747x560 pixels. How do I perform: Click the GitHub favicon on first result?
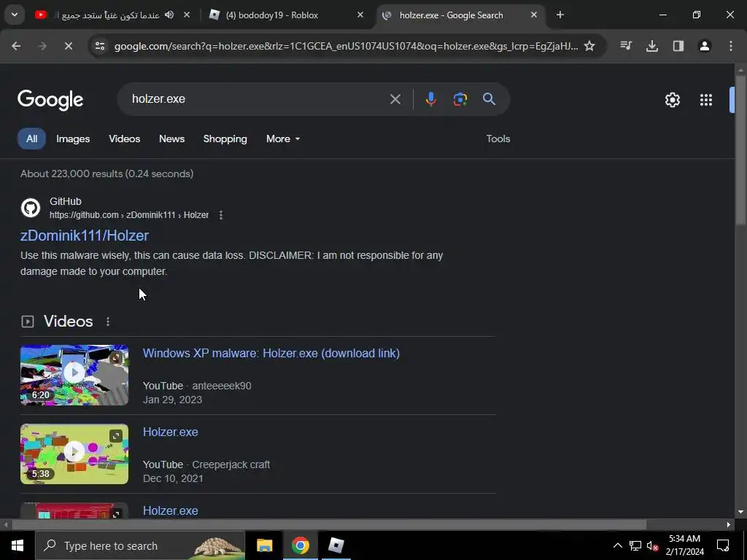[x=31, y=208]
